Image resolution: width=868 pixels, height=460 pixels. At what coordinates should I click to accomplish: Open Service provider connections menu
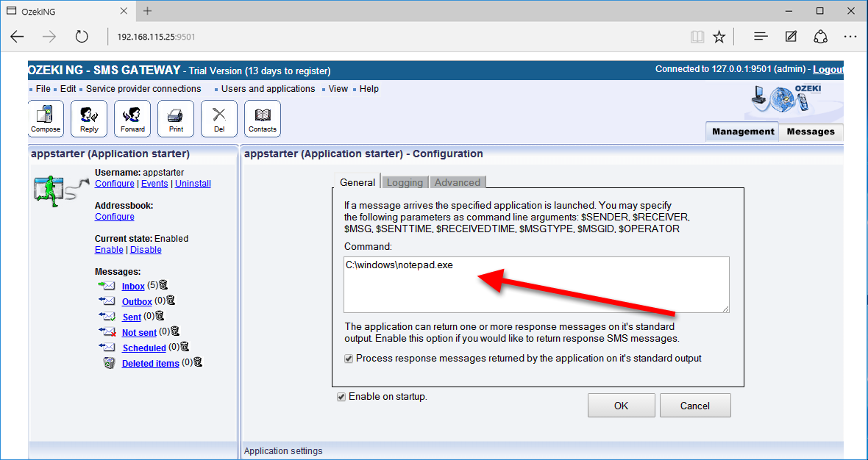click(x=143, y=89)
